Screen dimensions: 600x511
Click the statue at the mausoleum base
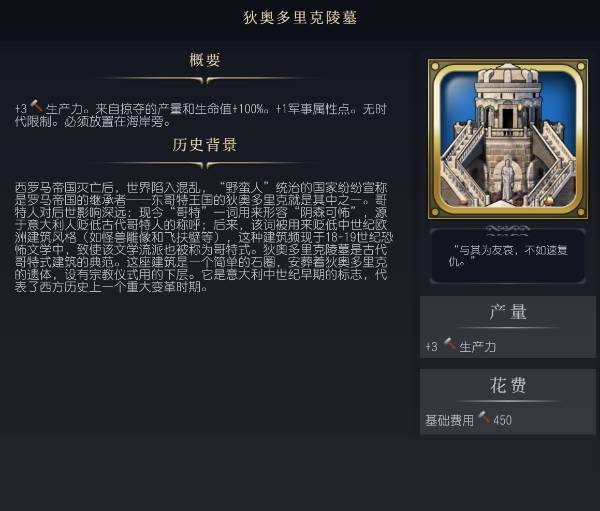click(x=508, y=180)
